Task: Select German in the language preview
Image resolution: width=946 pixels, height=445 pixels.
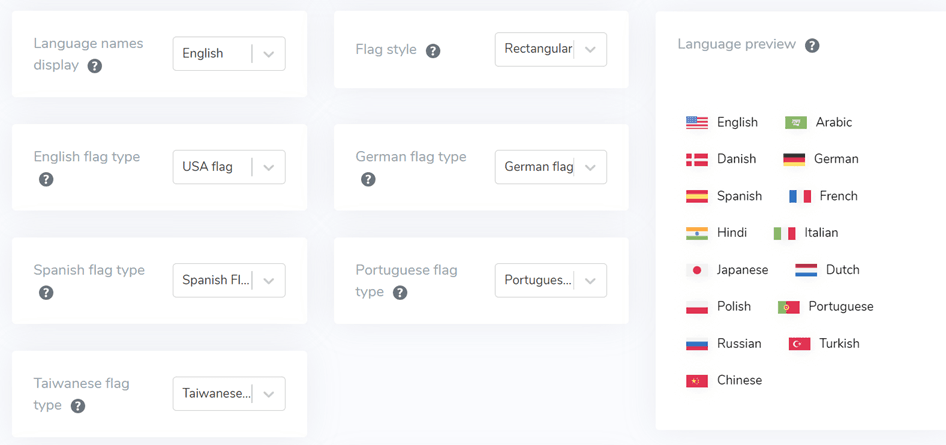Action: [836, 159]
